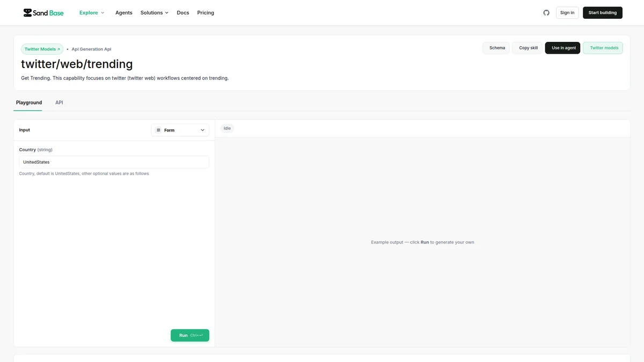Focus the Country input field
The height and width of the screenshot is (362, 644).
click(114, 162)
